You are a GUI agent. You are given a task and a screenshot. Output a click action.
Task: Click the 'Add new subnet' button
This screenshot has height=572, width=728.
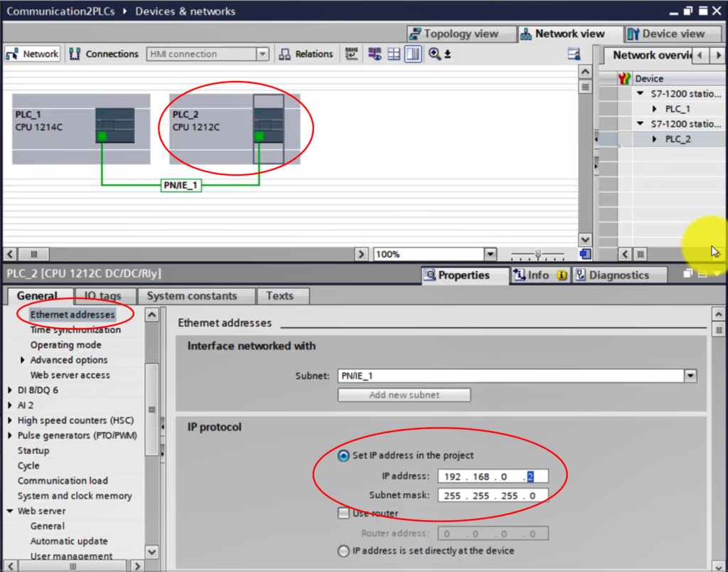(404, 395)
